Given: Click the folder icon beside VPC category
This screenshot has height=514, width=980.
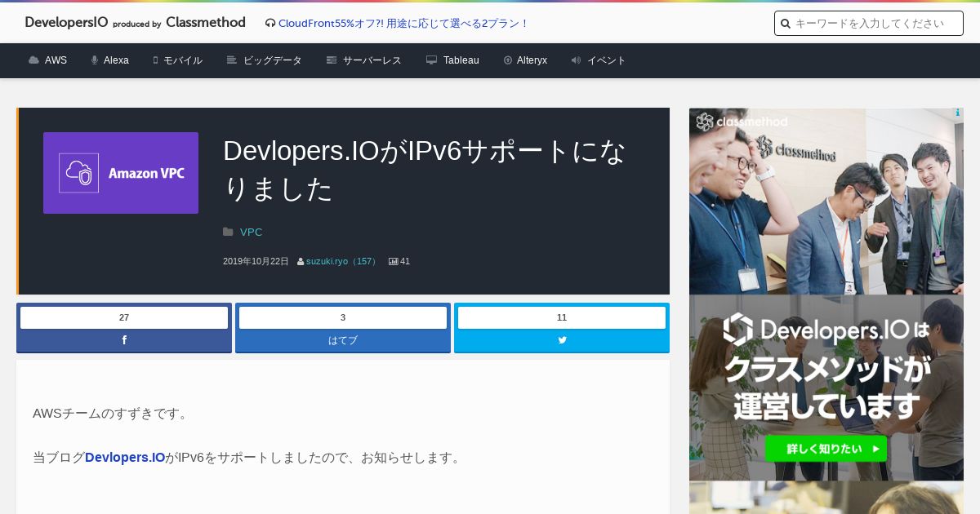Looking at the screenshot, I should click(x=228, y=233).
